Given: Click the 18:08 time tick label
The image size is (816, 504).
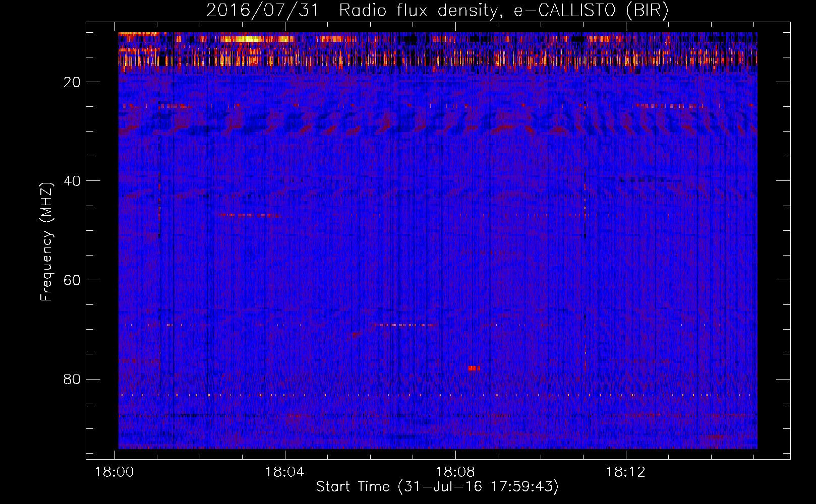Looking at the screenshot, I should tap(455, 472).
